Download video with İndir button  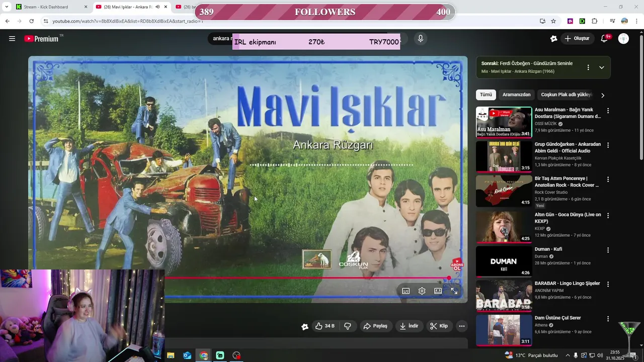click(409, 326)
